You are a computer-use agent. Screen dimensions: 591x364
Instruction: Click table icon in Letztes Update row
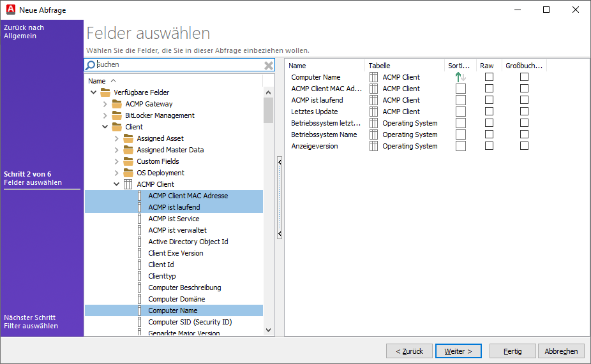click(373, 112)
